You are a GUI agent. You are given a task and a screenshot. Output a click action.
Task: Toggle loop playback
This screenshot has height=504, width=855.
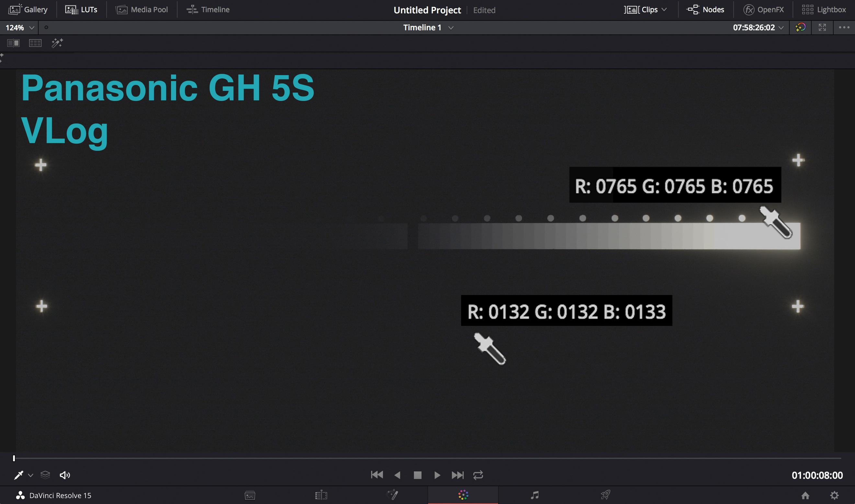(478, 475)
